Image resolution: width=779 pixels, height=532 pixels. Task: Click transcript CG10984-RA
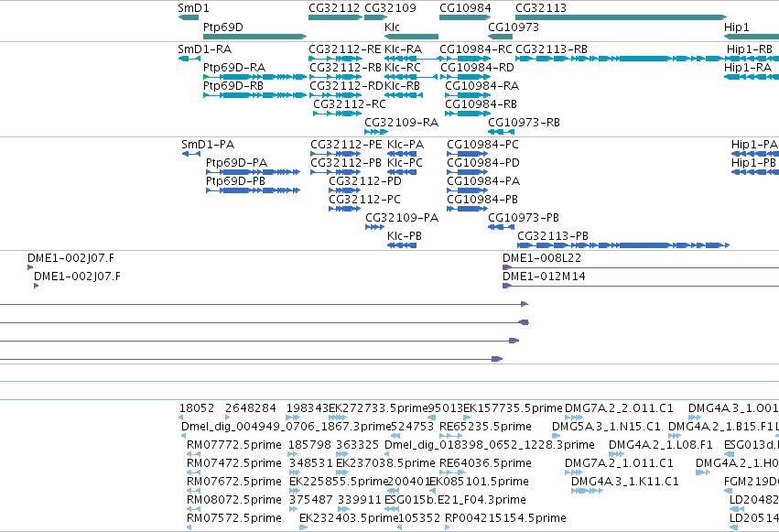coord(481,86)
